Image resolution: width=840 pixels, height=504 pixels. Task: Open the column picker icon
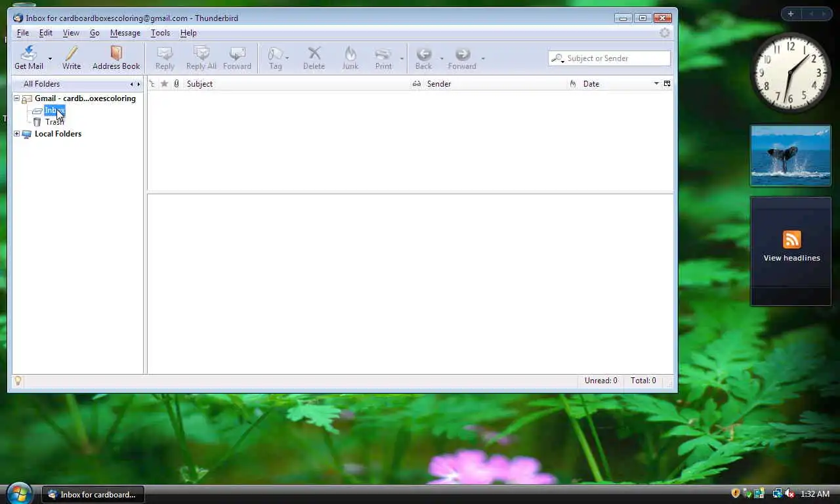pyautogui.click(x=667, y=84)
